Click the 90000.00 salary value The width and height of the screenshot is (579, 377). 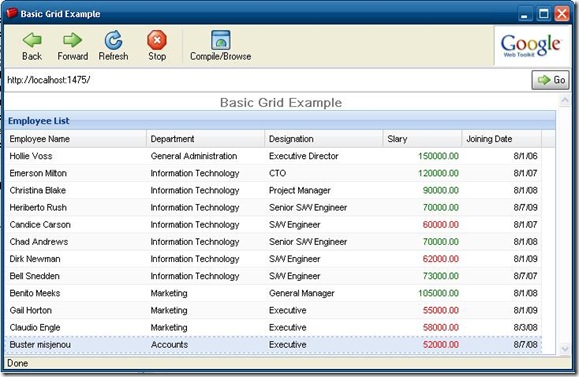(441, 190)
